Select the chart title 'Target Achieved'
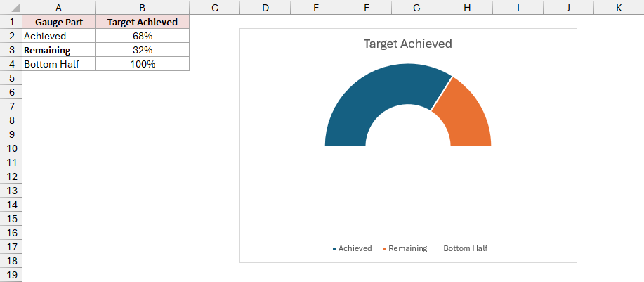Screen dimensions: 644x282 click(x=408, y=44)
